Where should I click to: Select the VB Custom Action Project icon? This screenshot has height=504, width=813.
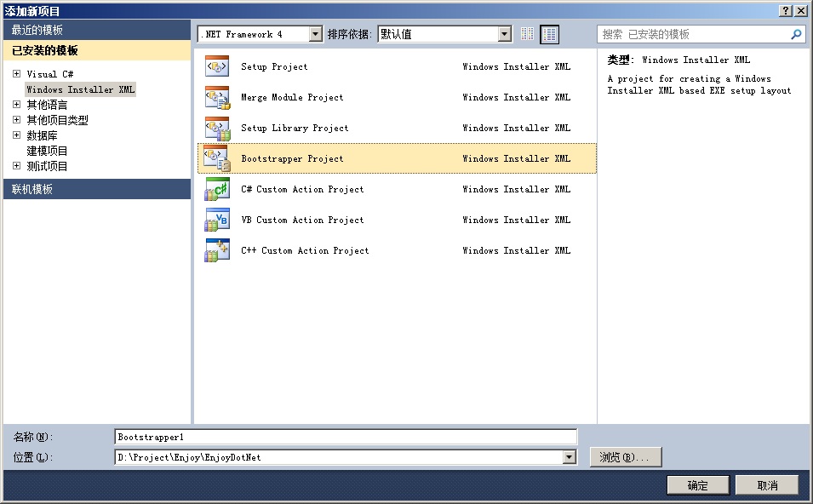tap(217, 220)
